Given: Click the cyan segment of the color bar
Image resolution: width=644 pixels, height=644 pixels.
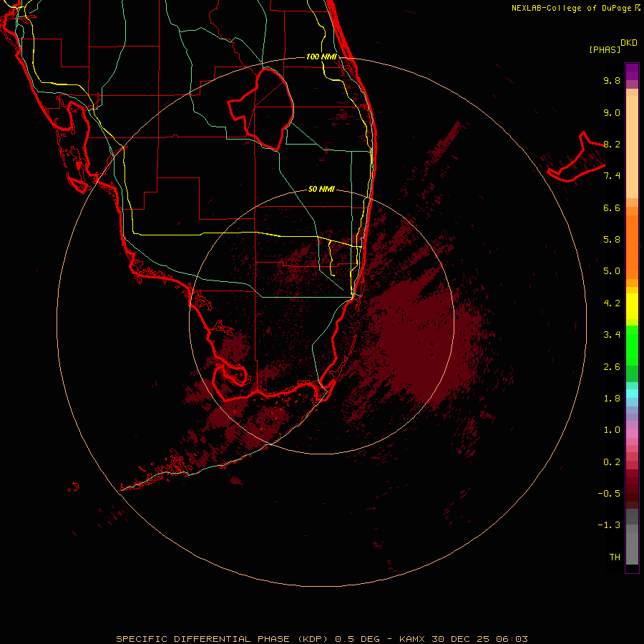Looking at the screenshot, I should [x=632, y=394].
